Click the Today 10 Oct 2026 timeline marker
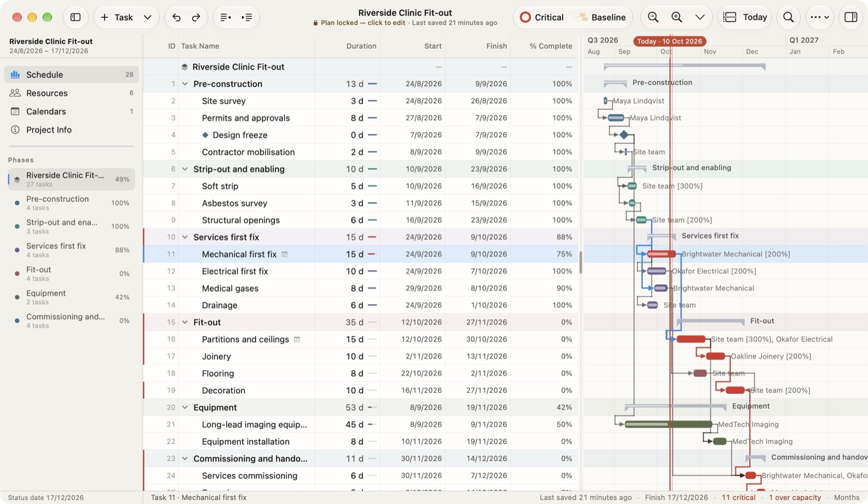This screenshot has height=504, width=868. tap(669, 41)
